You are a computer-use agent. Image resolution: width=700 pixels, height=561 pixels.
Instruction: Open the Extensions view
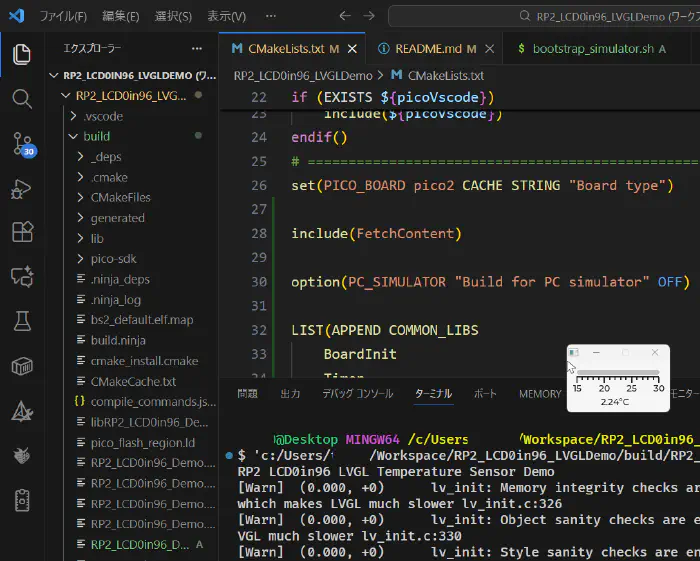pyautogui.click(x=21, y=232)
